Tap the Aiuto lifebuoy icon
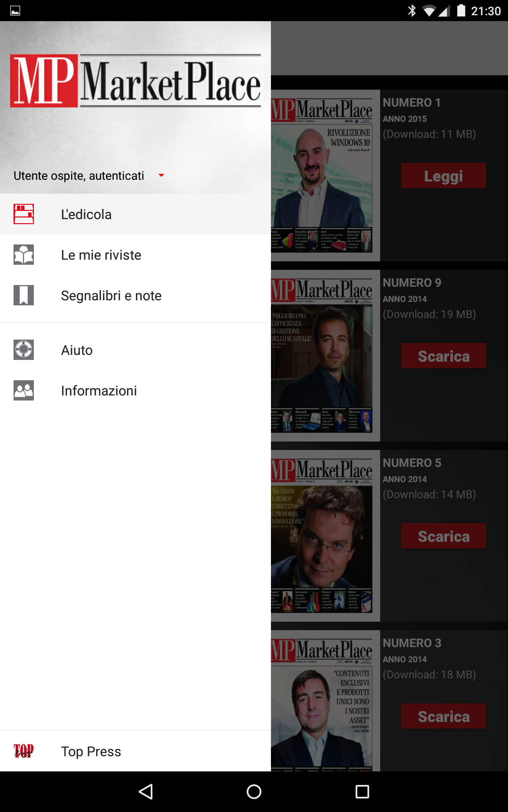Viewport: 508px width, 812px height. [x=24, y=350]
